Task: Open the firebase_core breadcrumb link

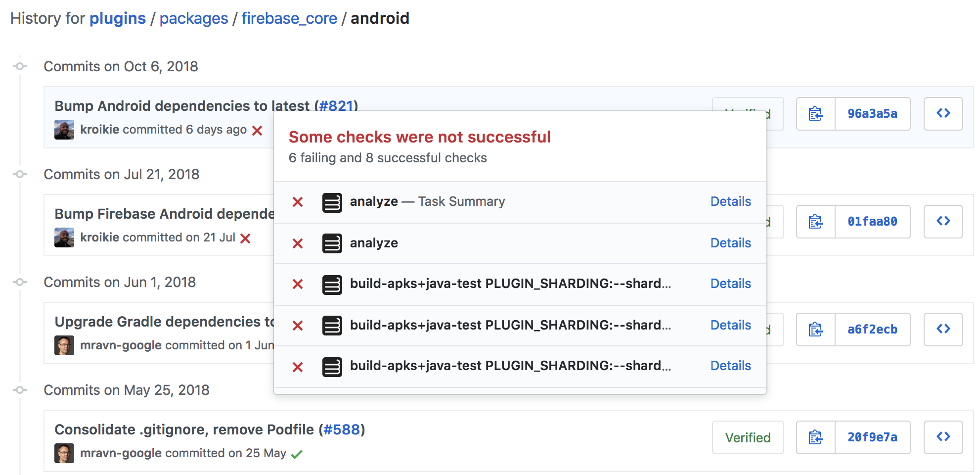Action: point(289,18)
